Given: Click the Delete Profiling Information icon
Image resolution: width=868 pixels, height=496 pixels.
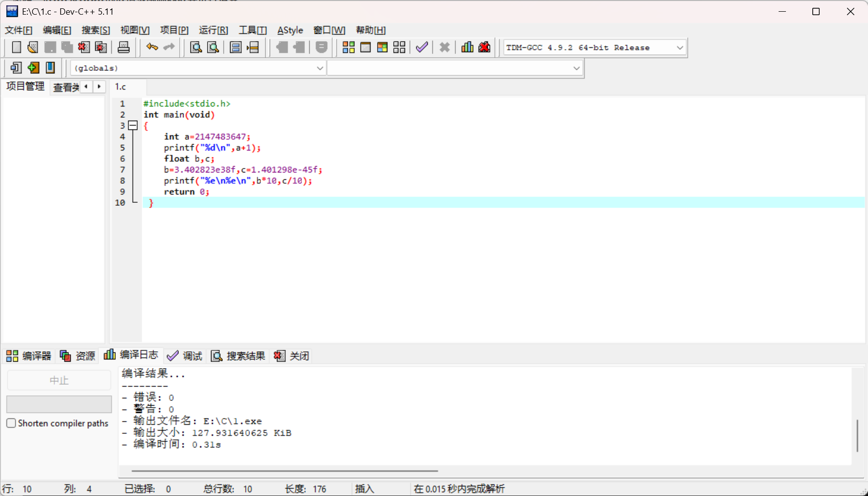Looking at the screenshot, I should click(485, 47).
